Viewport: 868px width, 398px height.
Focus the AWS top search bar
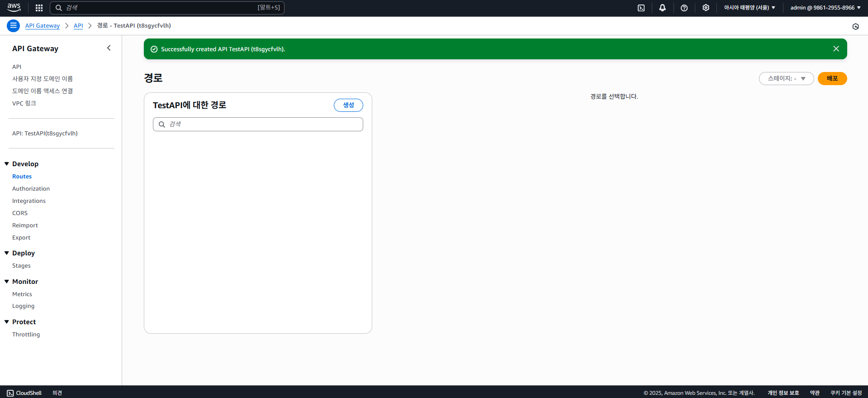coord(167,8)
